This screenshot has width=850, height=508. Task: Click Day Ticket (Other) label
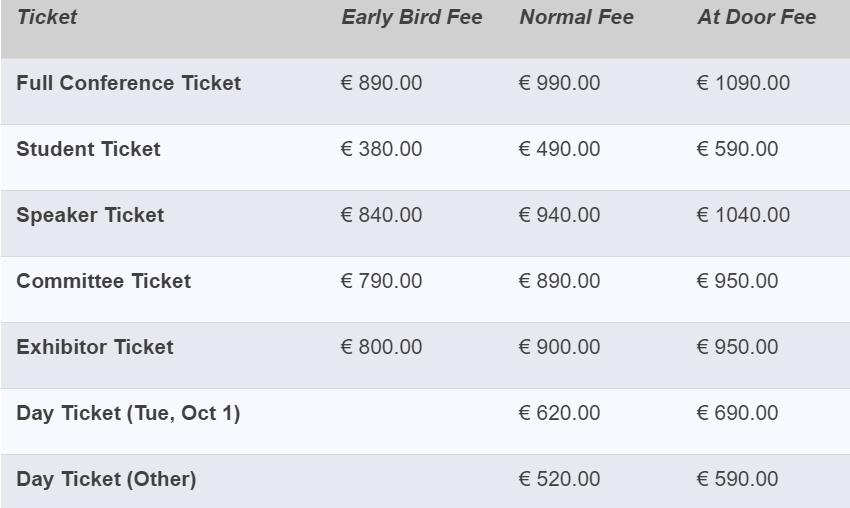[x=106, y=479]
